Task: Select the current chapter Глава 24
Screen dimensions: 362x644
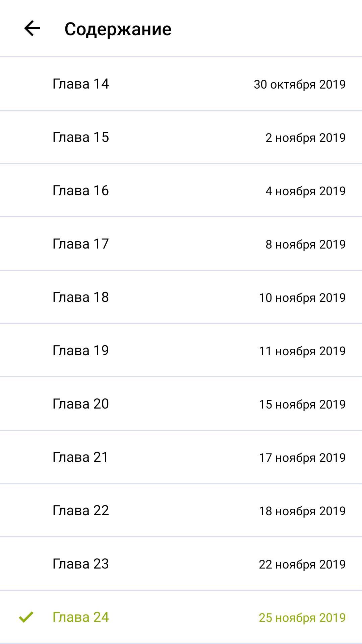Action: coord(81,617)
